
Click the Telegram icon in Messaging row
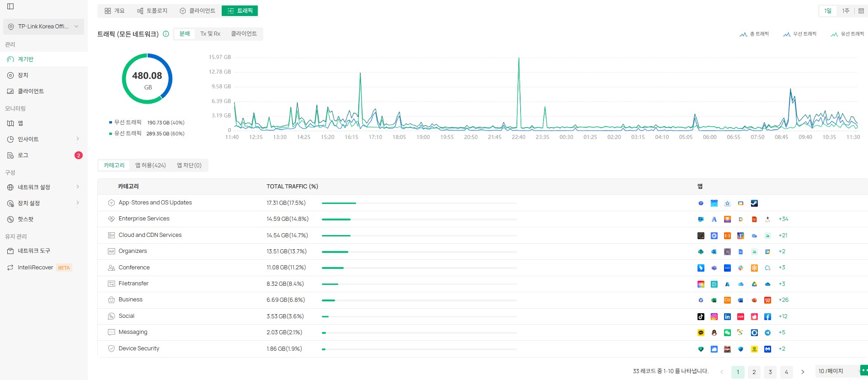(767, 333)
